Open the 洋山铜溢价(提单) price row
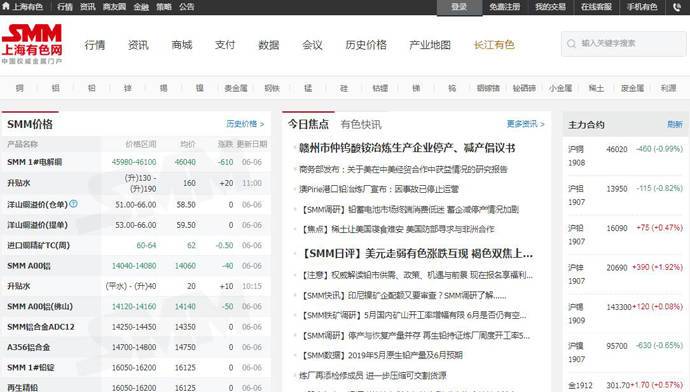Screen dimensions: 690x392 pyautogui.click(x=136, y=225)
